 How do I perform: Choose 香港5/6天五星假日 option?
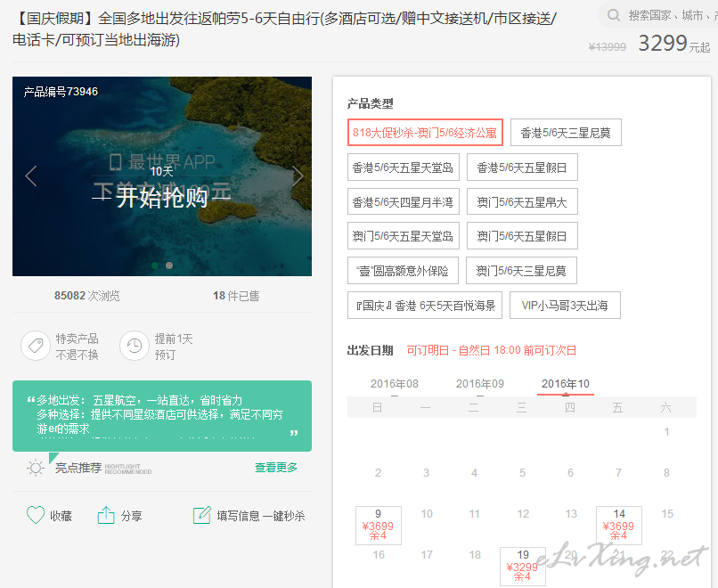pyautogui.click(x=522, y=167)
